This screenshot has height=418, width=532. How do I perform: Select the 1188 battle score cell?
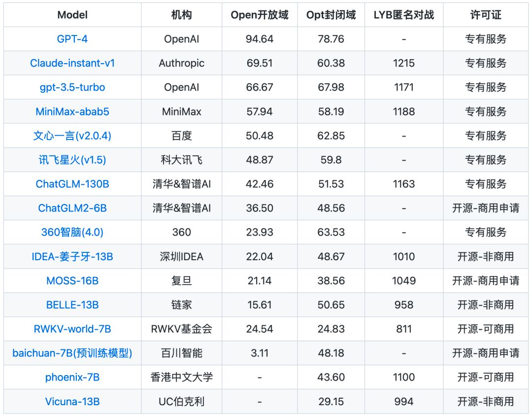(404, 111)
